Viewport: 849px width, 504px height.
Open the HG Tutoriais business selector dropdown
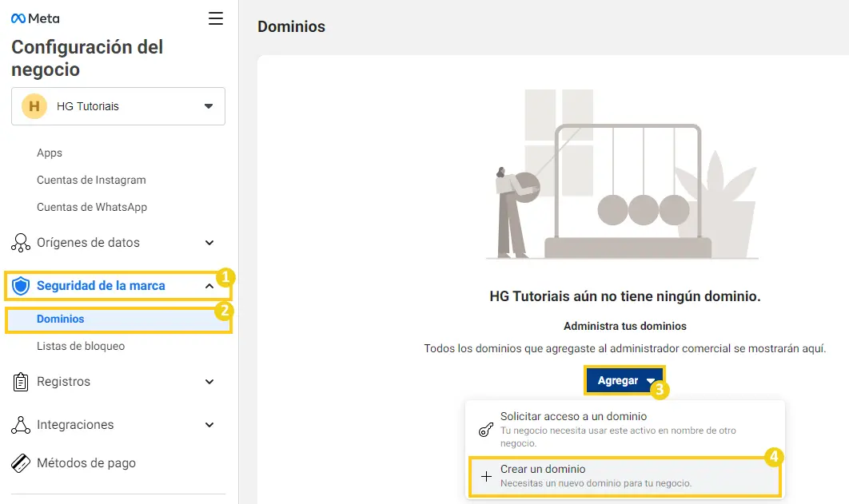118,106
